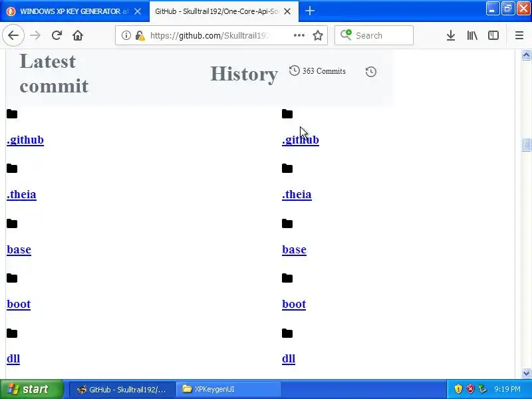Open the left .theia folder link
532x399 pixels.
point(21,194)
